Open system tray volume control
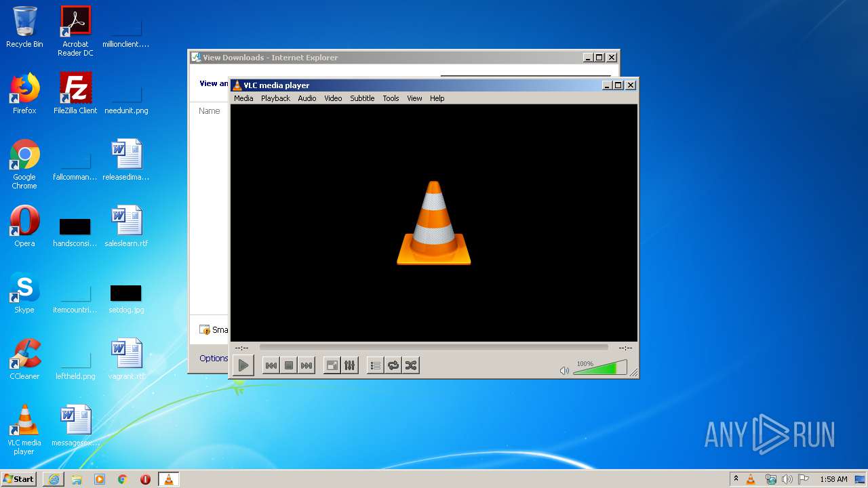Viewport: 868px width, 488px height. coord(787,479)
